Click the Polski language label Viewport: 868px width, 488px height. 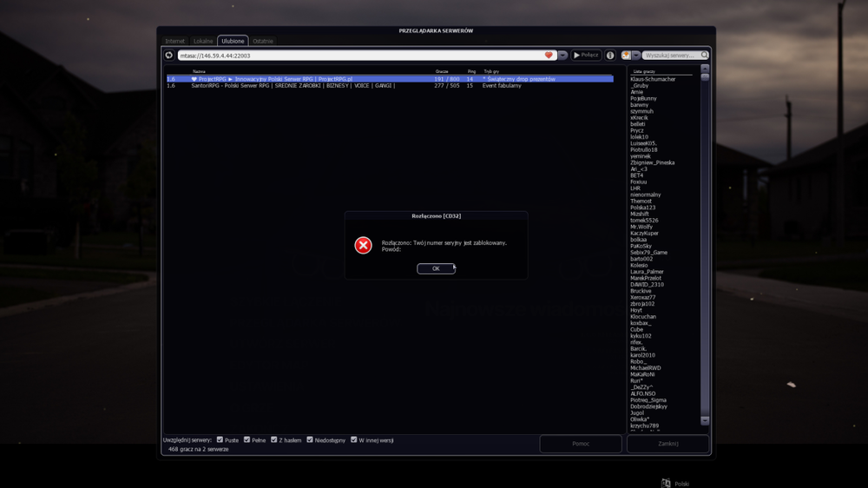pyautogui.click(x=681, y=485)
